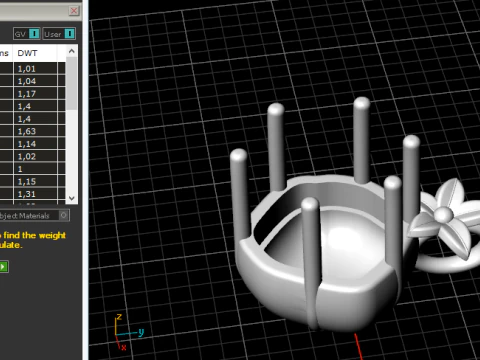Select the 1,02 DWT cell
This screenshot has width=480, height=360.
(35, 156)
